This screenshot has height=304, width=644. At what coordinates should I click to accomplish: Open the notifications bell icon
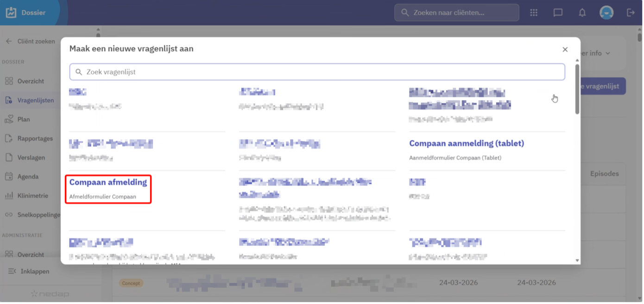582,13
